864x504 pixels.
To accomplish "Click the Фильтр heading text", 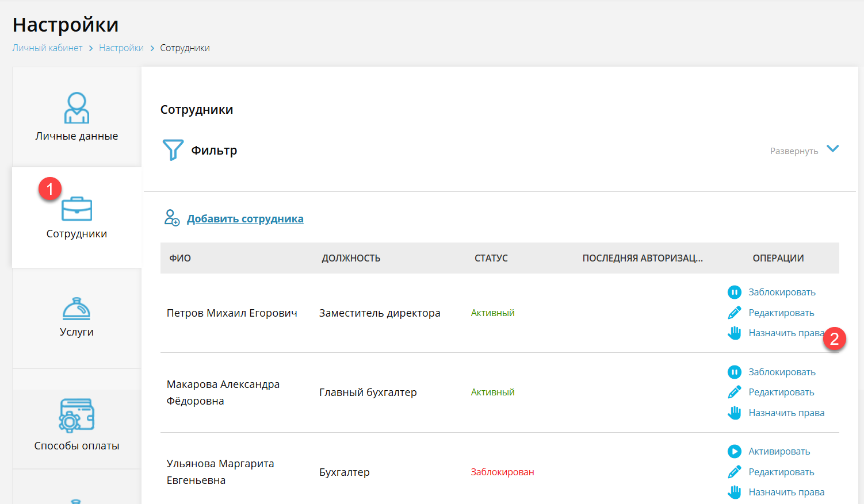I will point(214,151).
